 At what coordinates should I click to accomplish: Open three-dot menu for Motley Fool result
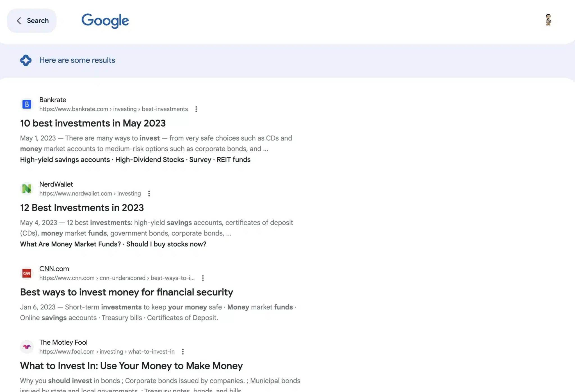(183, 352)
